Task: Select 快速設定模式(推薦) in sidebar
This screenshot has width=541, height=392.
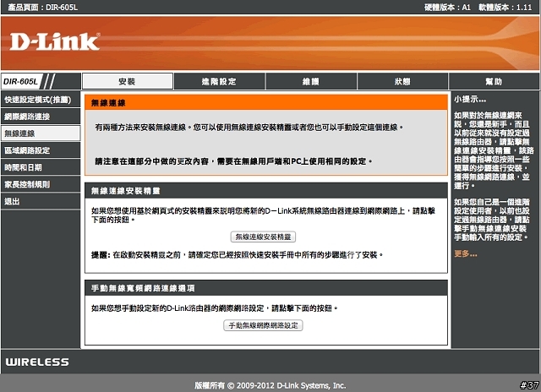Action: click(x=41, y=100)
